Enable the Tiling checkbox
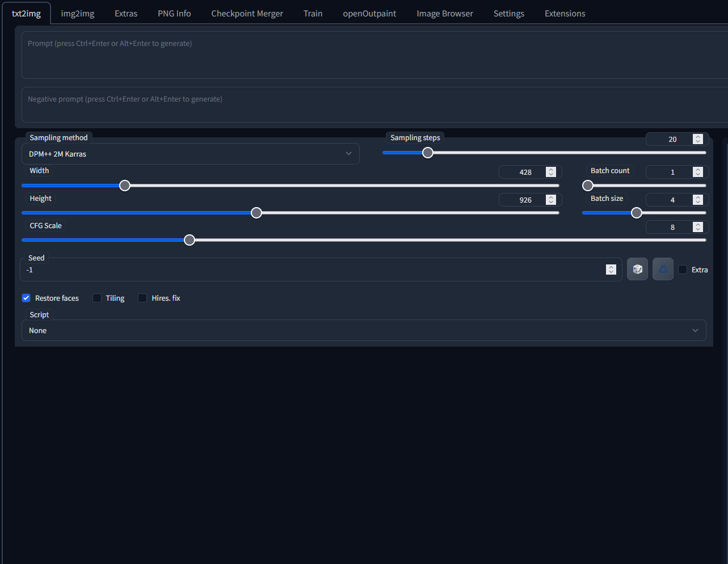728x564 pixels. tap(97, 298)
